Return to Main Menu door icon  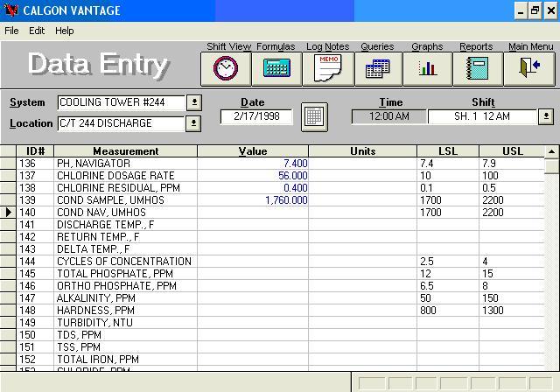coord(529,69)
